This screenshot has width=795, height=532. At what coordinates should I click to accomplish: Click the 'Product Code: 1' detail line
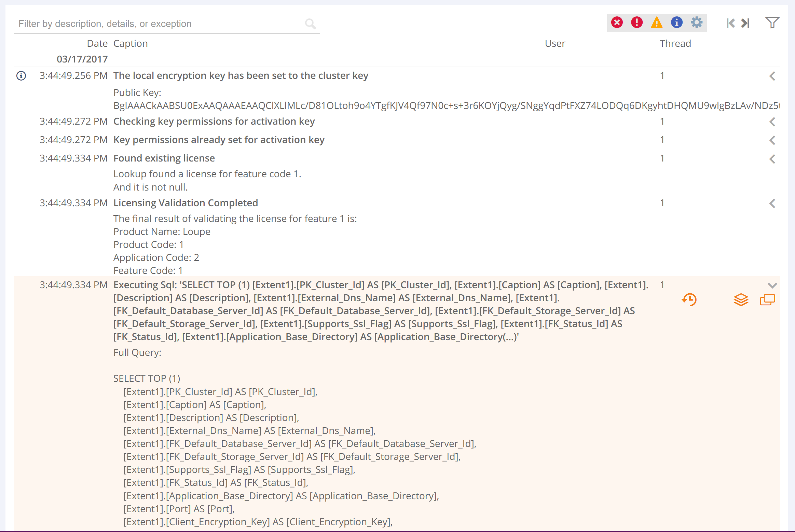pos(149,244)
